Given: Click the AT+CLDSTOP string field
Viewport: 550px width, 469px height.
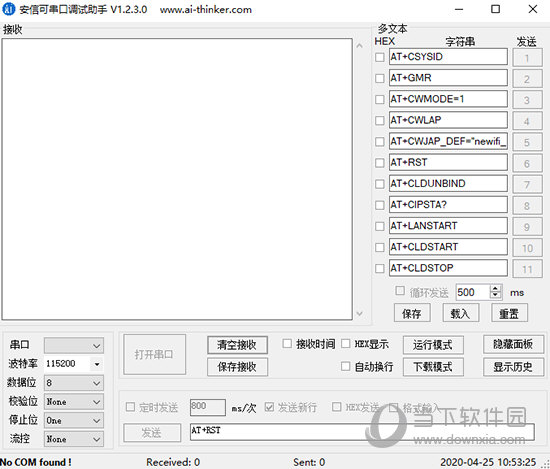Looking at the screenshot, I should pyautogui.click(x=448, y=268).
